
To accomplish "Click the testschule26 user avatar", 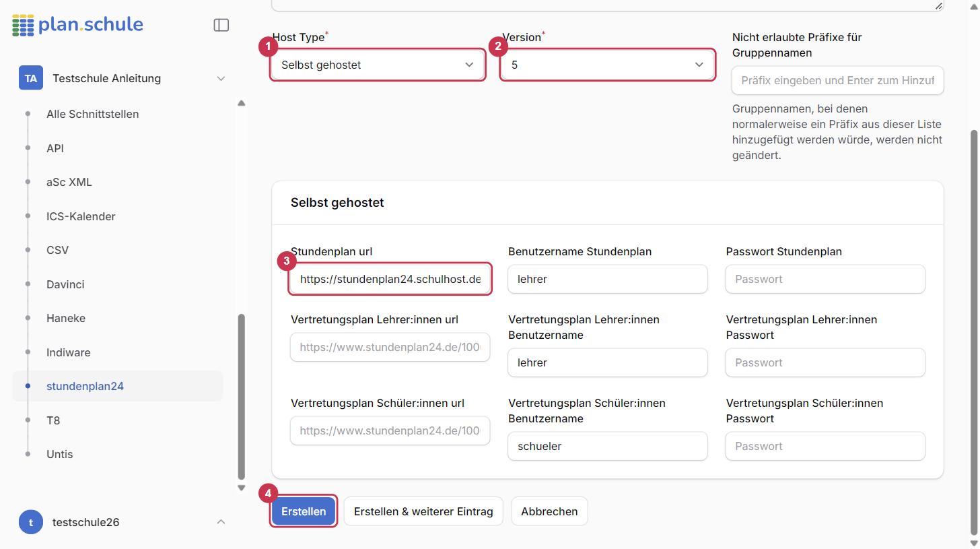I will point(31,522).
